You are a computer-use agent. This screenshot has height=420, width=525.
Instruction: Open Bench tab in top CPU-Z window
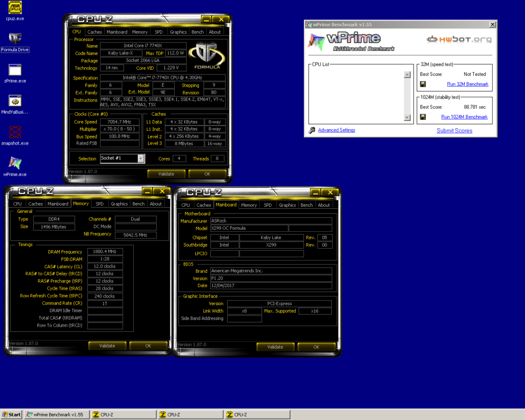click(197, 32)
